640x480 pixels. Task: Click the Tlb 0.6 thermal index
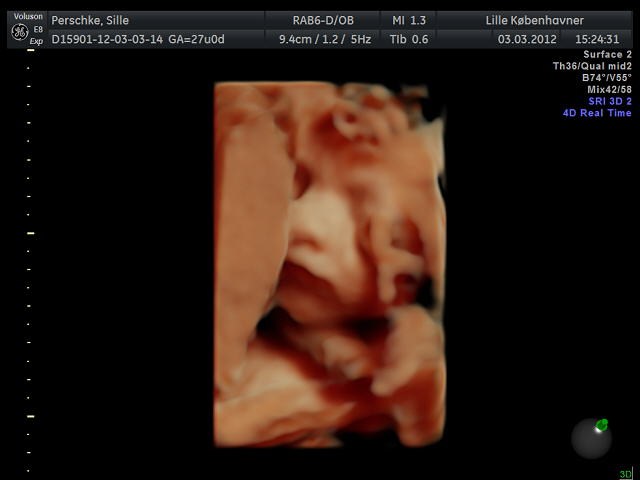(410, 39)
